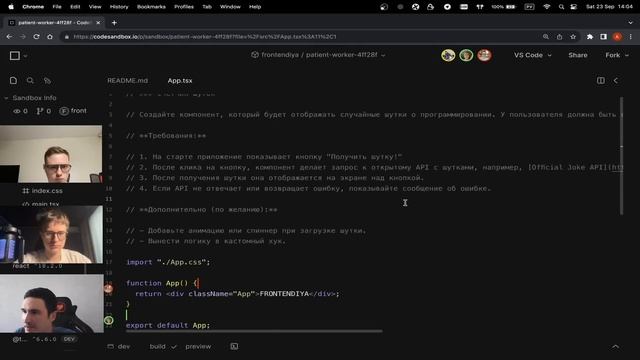Switch to the README.md tab
This screenshot has height=360, width=640.
click(127, 81)
